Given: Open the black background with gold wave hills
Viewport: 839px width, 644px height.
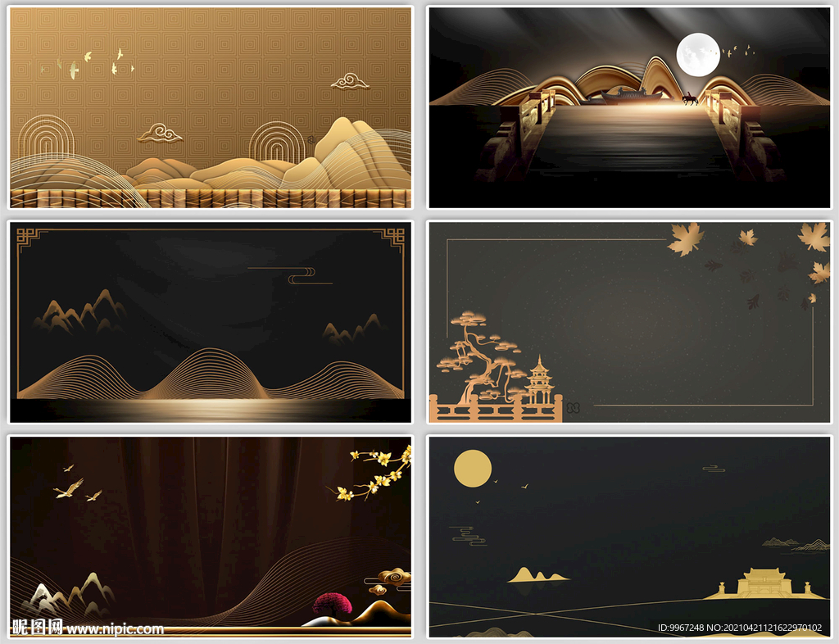Looking at the screenshot, I should pyautogui.click(x=211, y=322).
